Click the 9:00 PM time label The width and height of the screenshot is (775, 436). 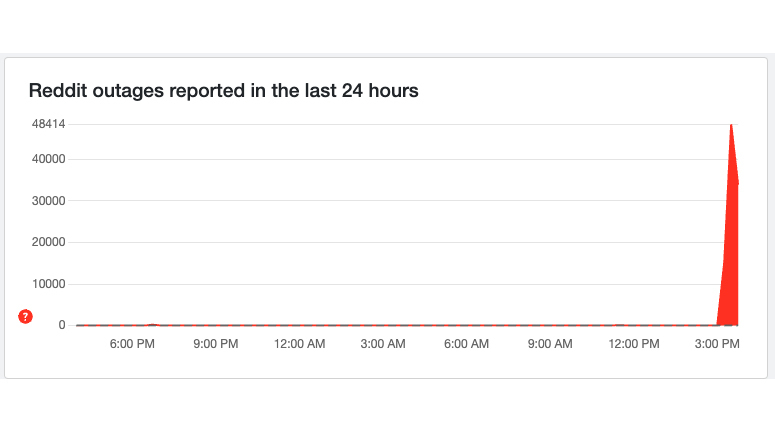pyautogui.click(x=215, y=344)
